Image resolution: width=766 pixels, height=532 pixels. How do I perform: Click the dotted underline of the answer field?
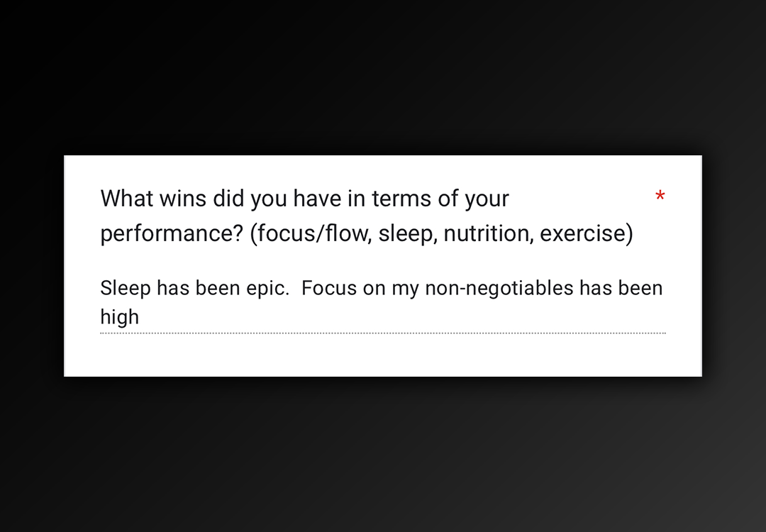[x=382, y=333]
